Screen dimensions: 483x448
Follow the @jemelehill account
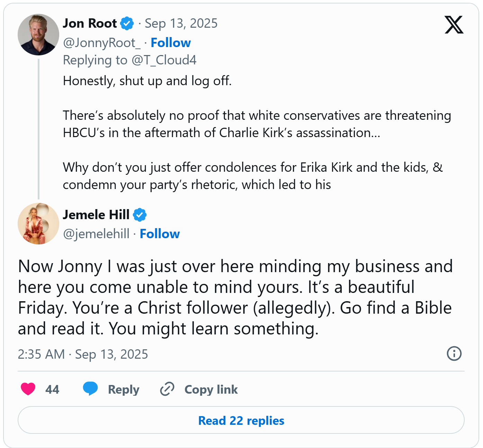[160, 234]
